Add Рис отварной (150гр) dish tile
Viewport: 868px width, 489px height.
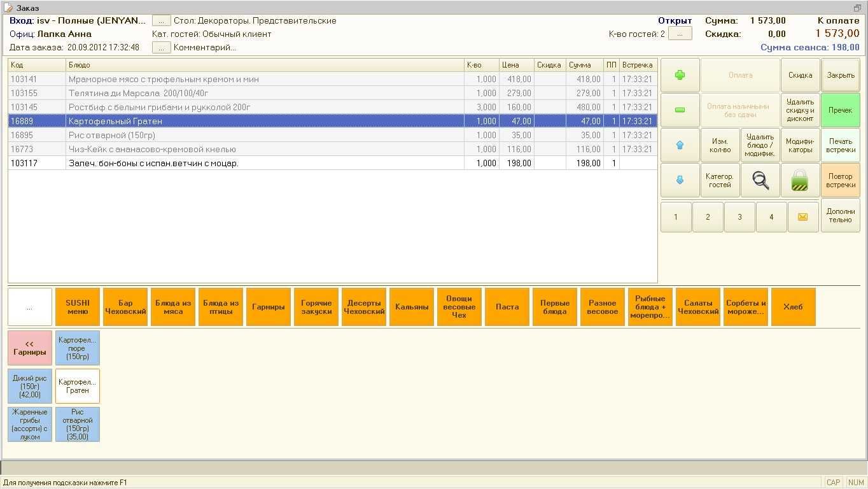pos(78,424)
